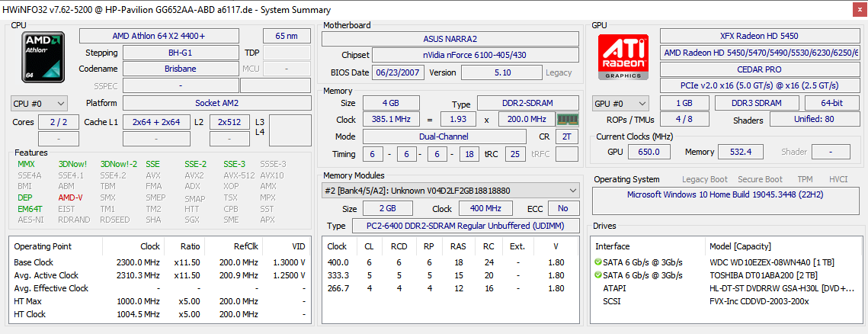Viewport: 868px width, 334px height.
Task: Click the BIOS version 5.10 field
Action: tap(501, 72)
